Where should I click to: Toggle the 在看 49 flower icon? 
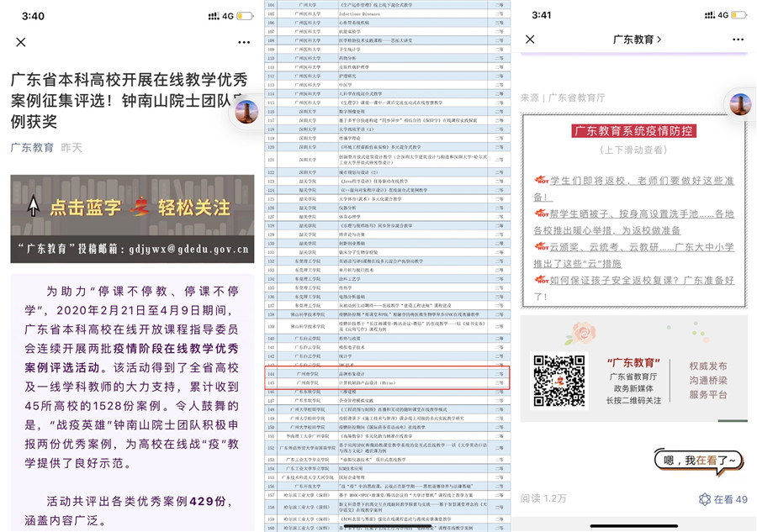point(705,499)
